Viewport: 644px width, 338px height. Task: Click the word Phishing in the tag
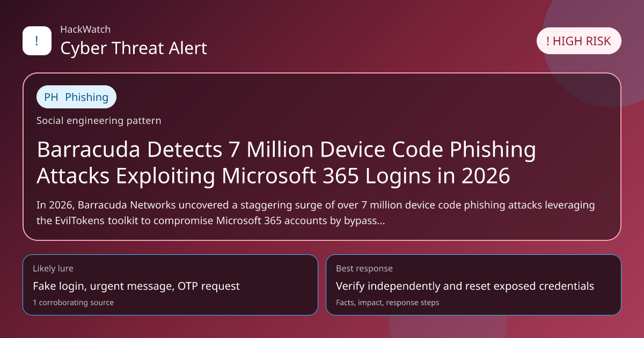pos(86,97)
